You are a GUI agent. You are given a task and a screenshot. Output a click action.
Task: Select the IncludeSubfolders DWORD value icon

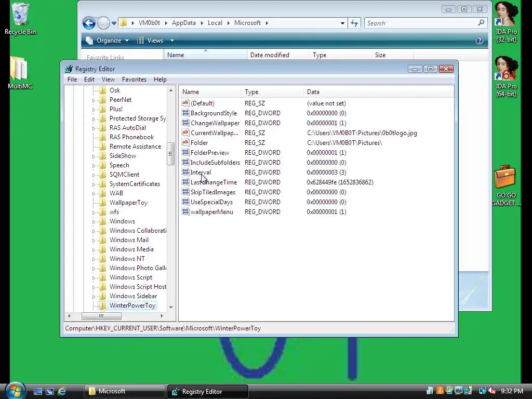tap(185, 162)
